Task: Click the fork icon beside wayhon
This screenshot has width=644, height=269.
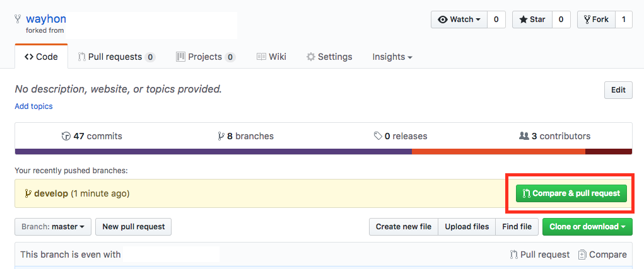Action: 18,19
